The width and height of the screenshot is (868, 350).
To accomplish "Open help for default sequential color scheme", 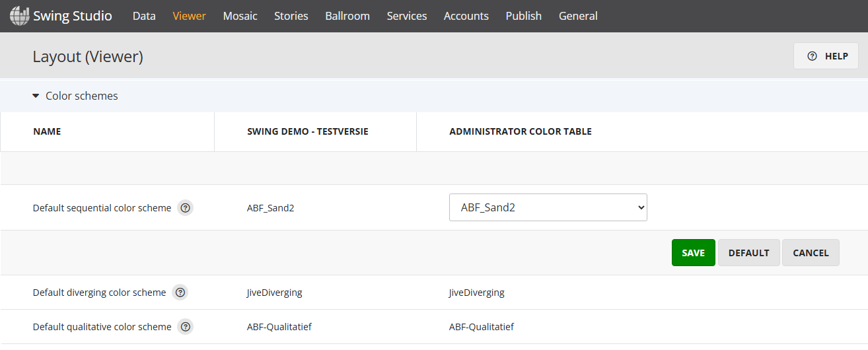I will pyautogui.click(x=186, y=208).
